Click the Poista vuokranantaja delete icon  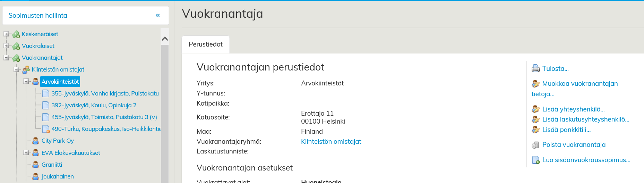[x=535, y=145]
